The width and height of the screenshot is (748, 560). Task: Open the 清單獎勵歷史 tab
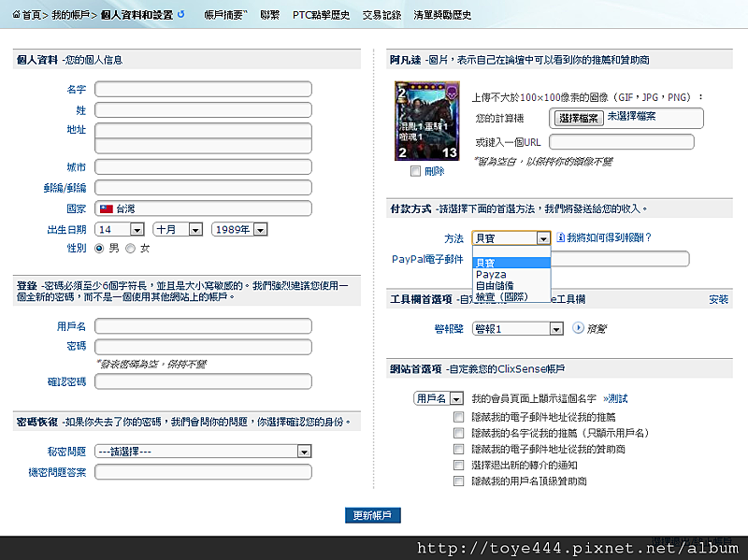(442, 15)
